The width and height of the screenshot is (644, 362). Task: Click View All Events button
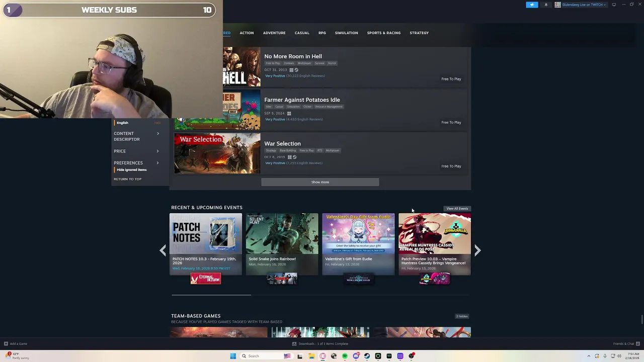click(x=457, y=209)
